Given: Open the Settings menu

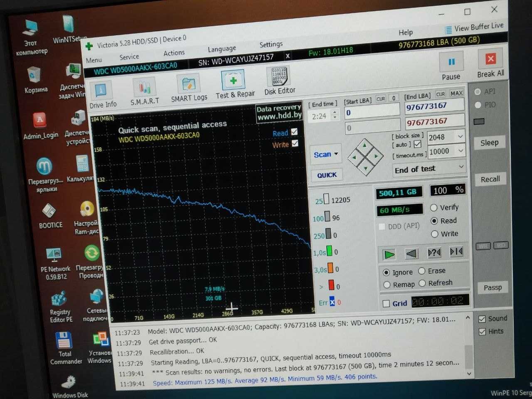Looking at the screenshot, I should tap(271, 44).
